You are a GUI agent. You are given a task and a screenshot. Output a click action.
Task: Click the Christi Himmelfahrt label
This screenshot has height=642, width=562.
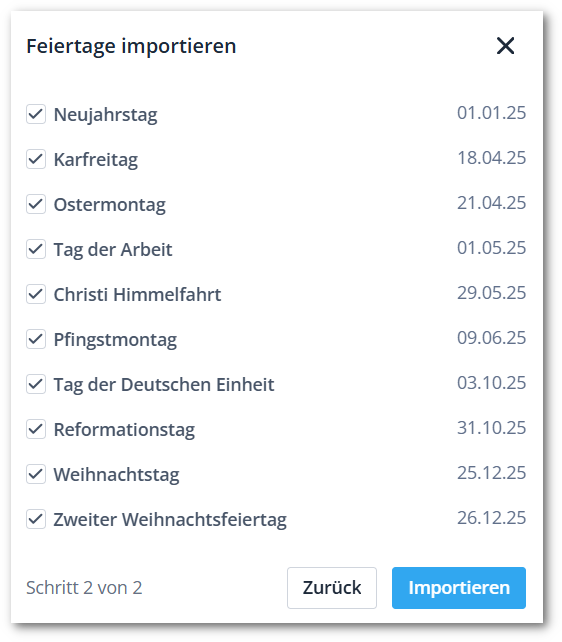click(x=138, y=294)
